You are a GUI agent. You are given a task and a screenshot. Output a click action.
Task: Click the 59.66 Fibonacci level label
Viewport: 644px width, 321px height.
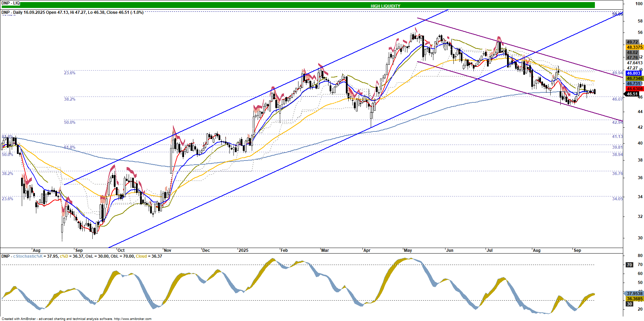point(617,14)
